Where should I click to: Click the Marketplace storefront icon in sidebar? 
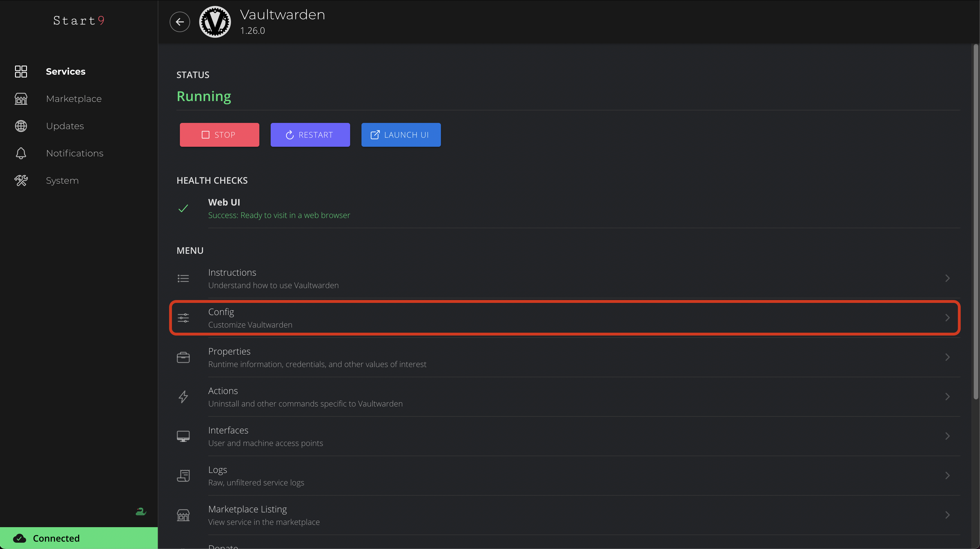tap(21, 99)
